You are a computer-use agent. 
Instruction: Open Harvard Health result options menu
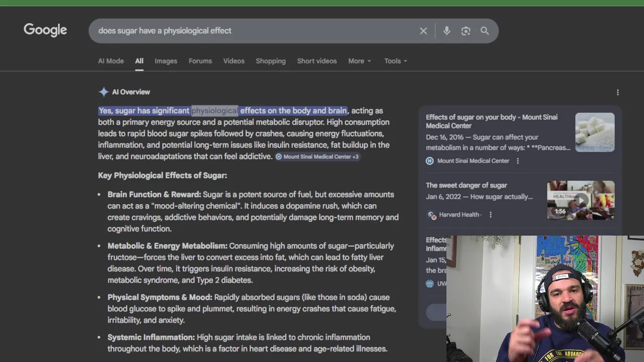pyautogui.click(x=491, y=215)
